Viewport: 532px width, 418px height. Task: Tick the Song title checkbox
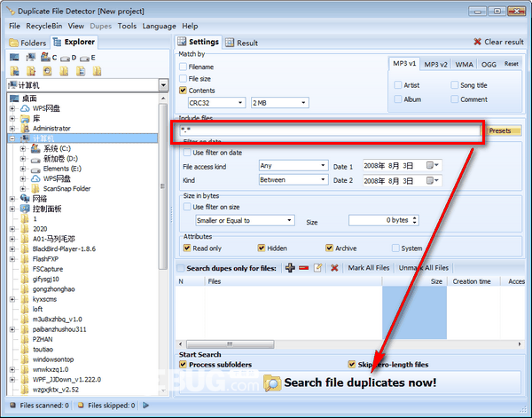pyautogui.click(x=454, y=85)
